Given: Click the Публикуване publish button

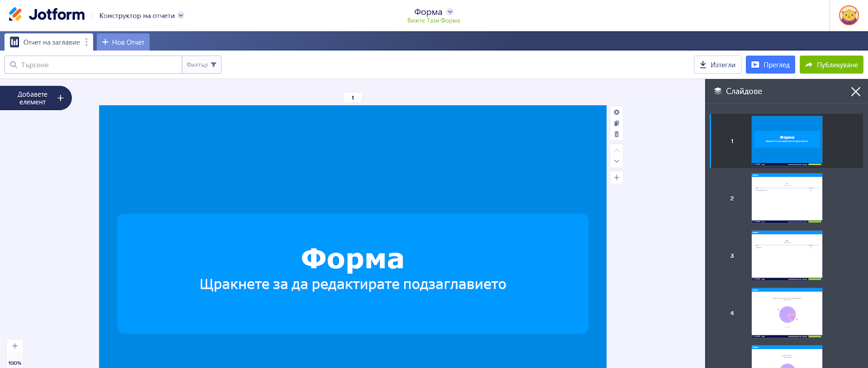Looking at the screenshot, I should pos(831,64).
